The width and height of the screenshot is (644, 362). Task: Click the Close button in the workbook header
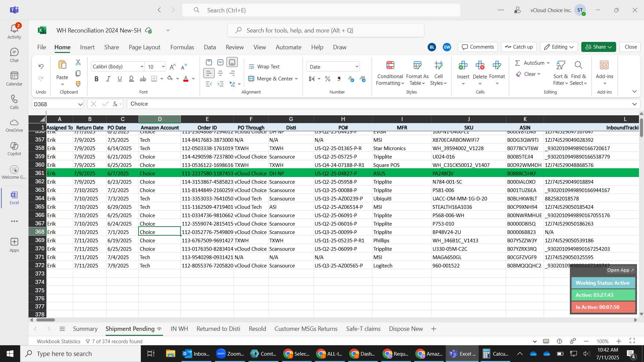(631, 47)
